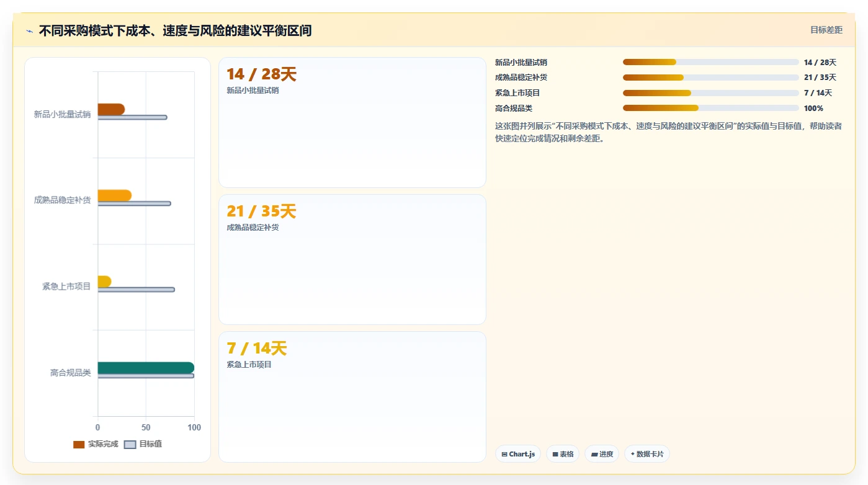Screen dimensions: 868x485
Task: Click the 成熟品稳定补货 orange bar in chart
Action: tap(114, 195)
